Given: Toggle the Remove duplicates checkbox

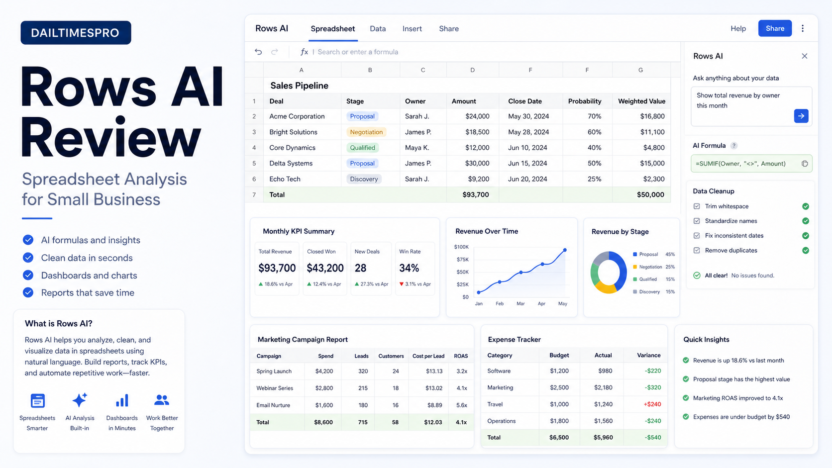Looking at the screenshot, I should pyautogui.click(x=697, y=250).
